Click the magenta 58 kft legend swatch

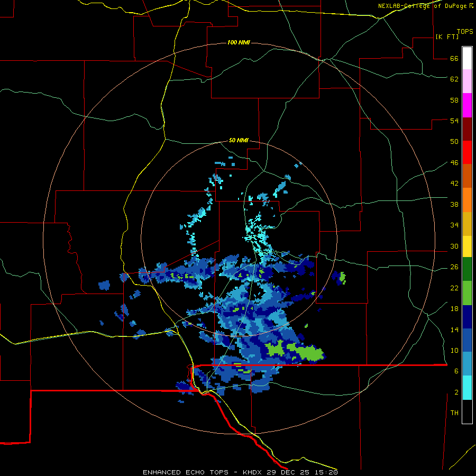tap(467, 105)
